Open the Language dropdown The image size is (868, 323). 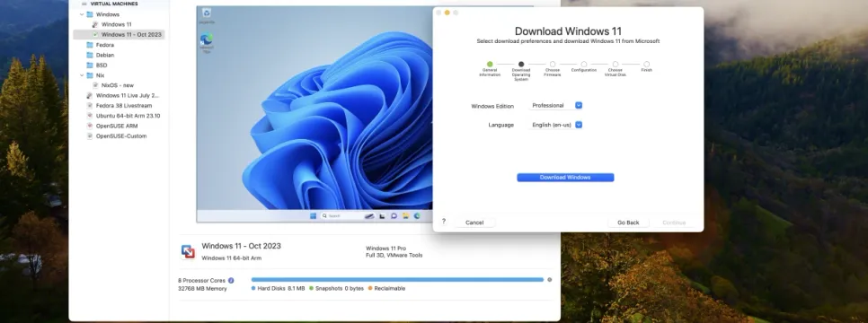point(556,125)
